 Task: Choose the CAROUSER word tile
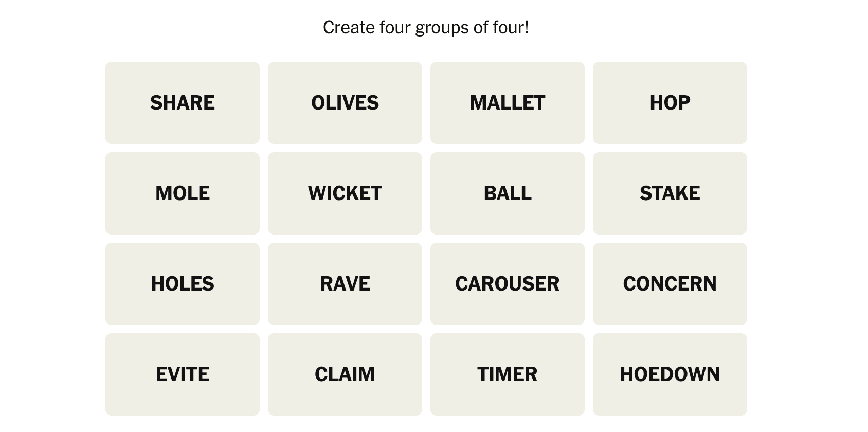[507, 284]
